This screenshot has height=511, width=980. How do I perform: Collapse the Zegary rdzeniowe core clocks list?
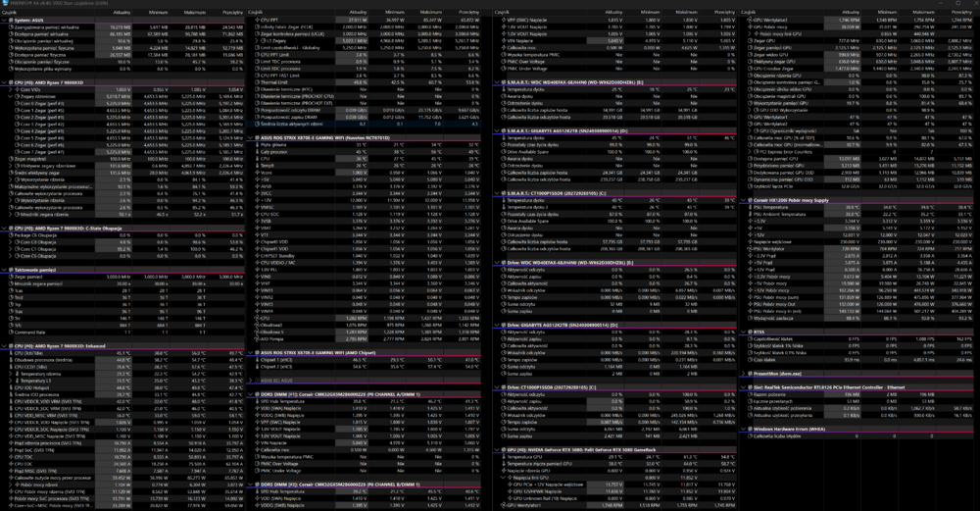point(10,97)
